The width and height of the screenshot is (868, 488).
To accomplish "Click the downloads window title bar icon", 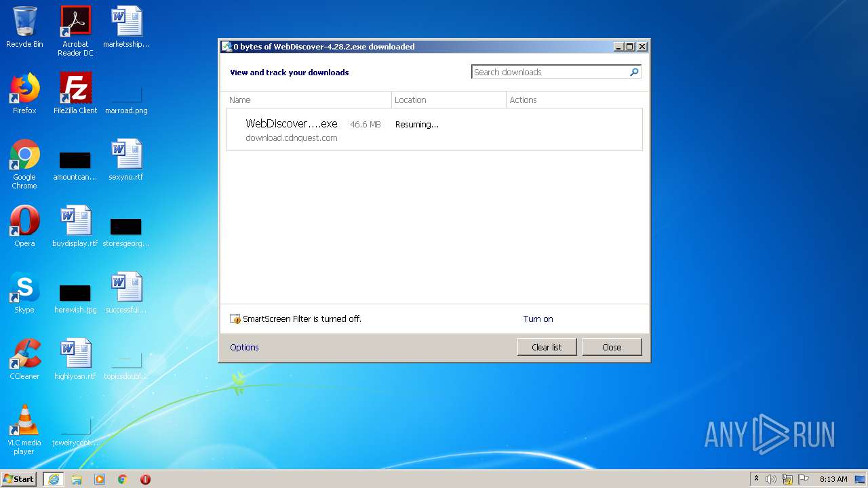I will (227, 47).
